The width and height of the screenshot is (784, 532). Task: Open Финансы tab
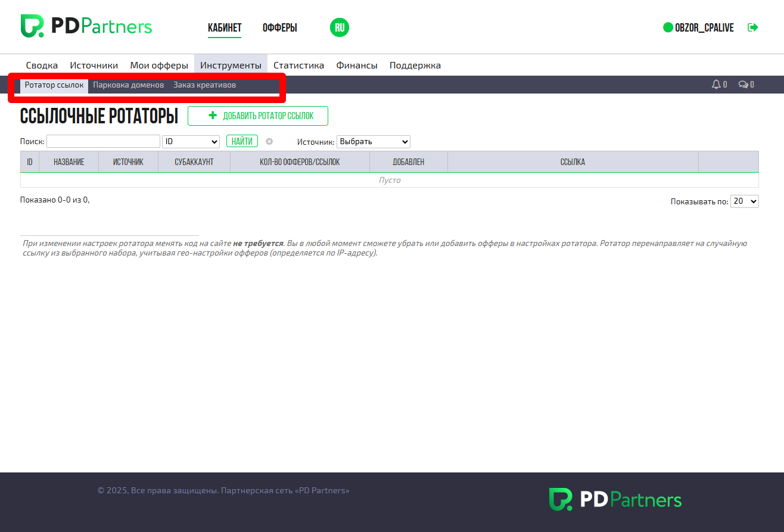pos(357,66)
